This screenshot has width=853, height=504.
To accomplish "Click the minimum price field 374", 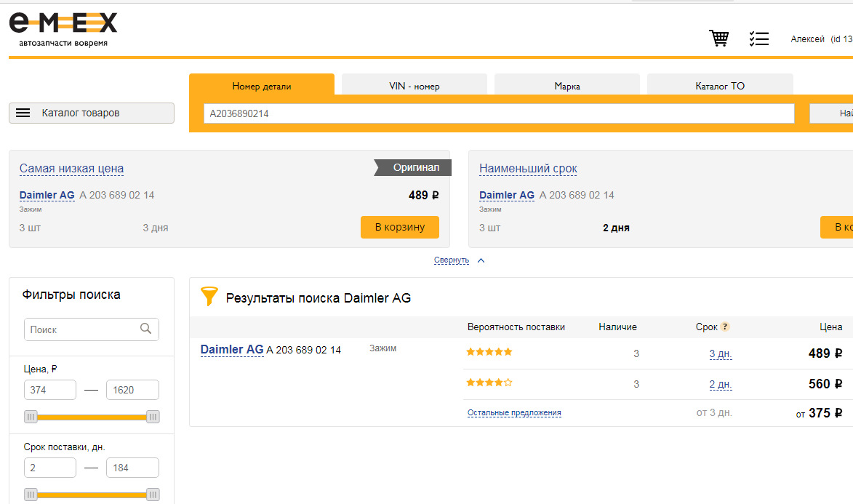I will pos(50,390).
